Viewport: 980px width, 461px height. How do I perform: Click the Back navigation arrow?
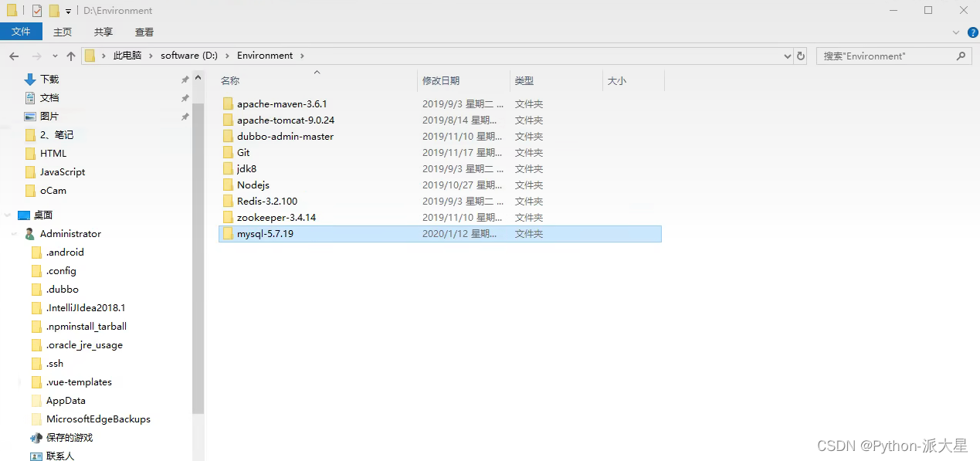(14, 56)
